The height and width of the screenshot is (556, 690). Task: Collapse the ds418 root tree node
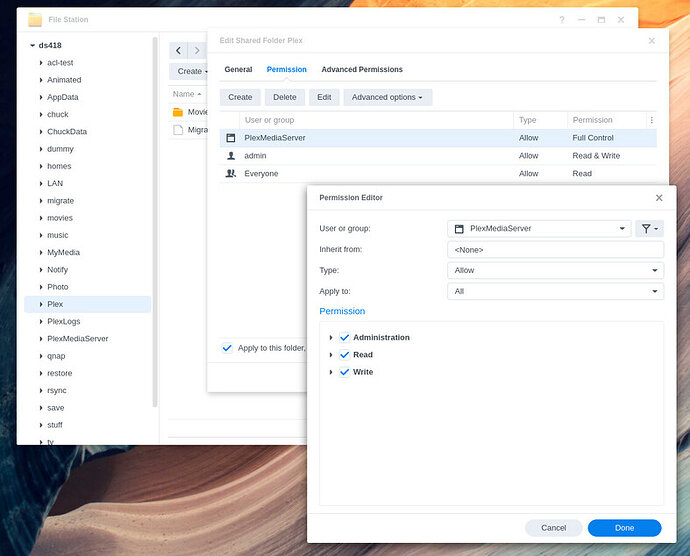click(32, 45)
